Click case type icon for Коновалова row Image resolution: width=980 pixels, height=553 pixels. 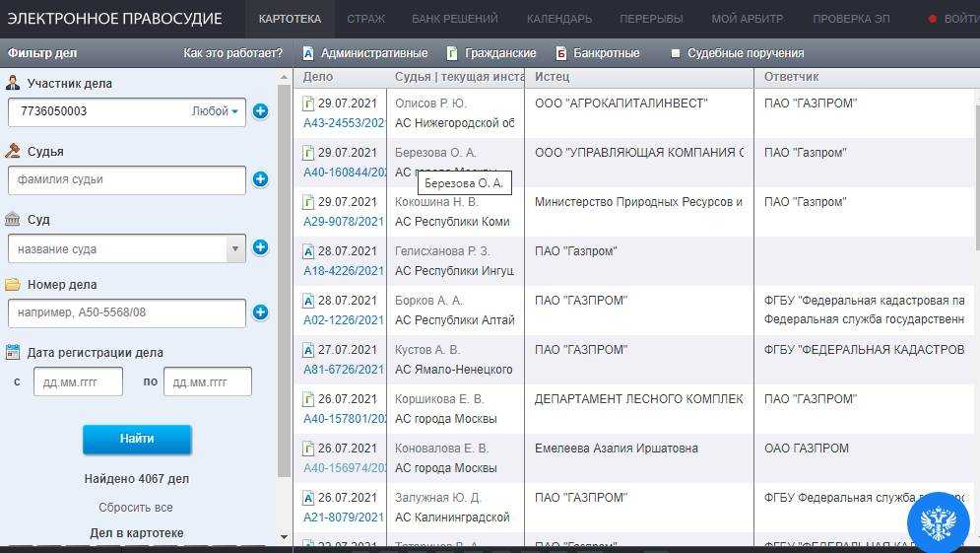tap(308, 449)
